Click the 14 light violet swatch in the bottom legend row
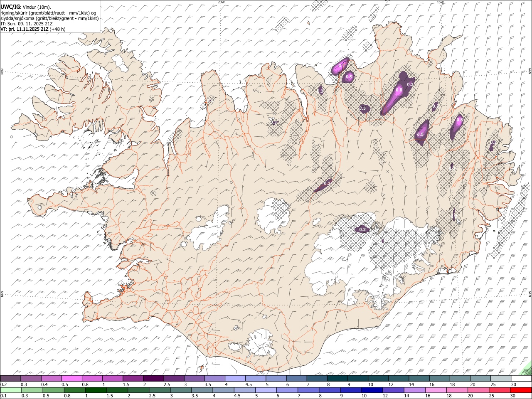The height and width of the screenshot is (399, 532). [414, 390]
